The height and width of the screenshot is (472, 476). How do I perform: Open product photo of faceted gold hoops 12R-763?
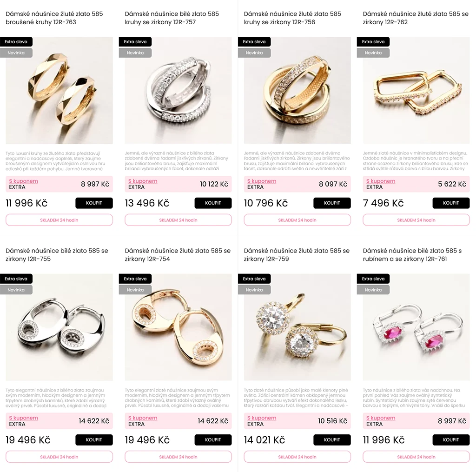[x=59, y=90]
